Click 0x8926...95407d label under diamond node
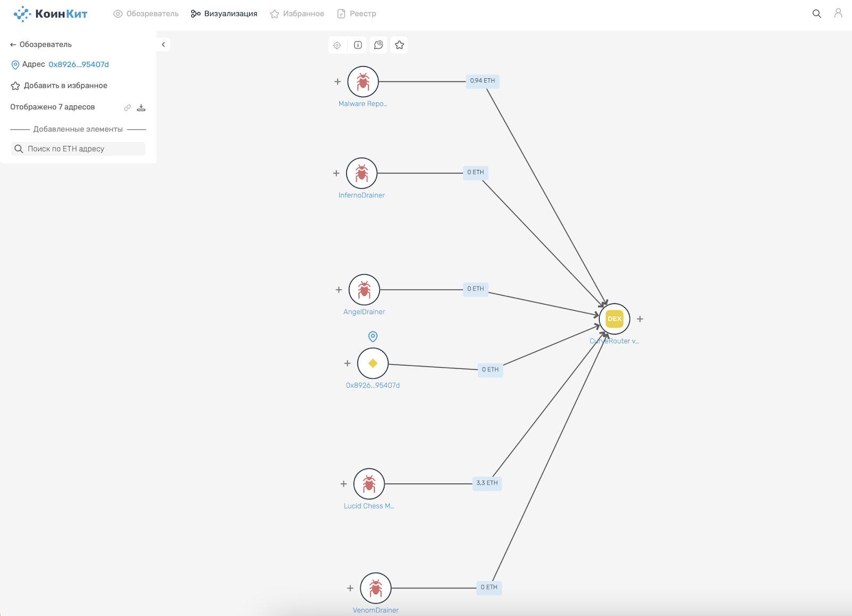Screen dimensions: 852x616 (373, 385)
